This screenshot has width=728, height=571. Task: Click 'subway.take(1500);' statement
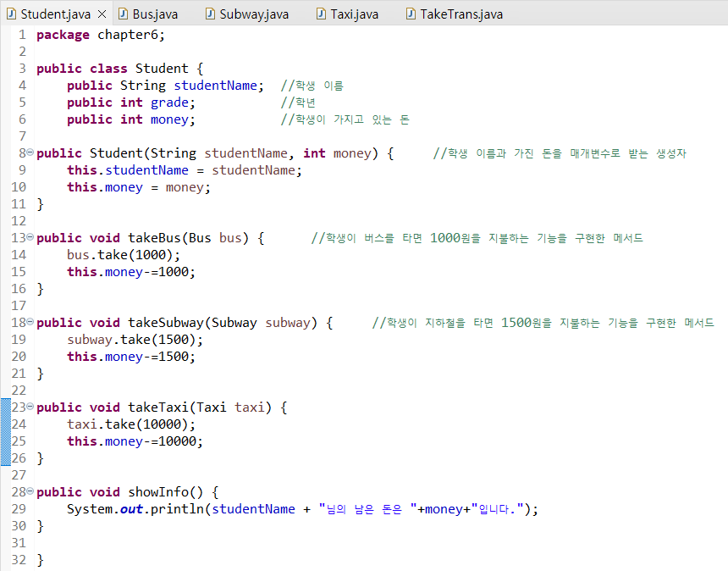click(x=135, y=340)
